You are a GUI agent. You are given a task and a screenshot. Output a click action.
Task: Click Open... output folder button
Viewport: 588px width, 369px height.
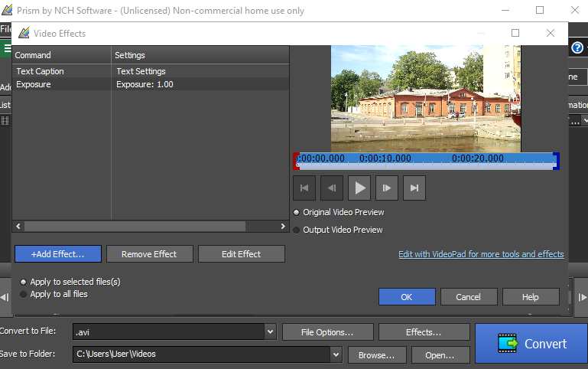440,354
